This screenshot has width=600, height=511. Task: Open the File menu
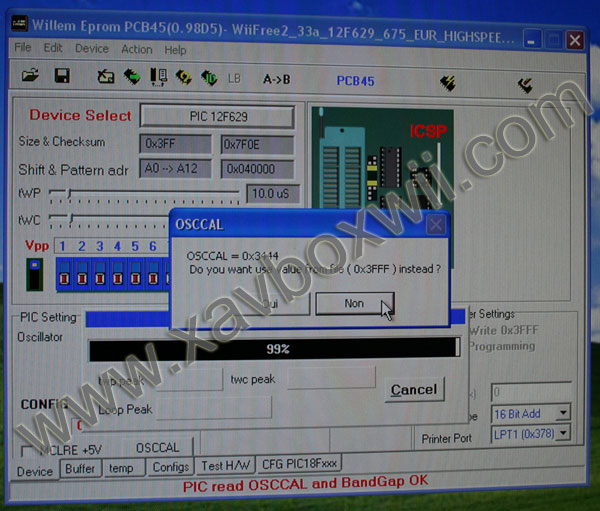(x=23, y=47)
